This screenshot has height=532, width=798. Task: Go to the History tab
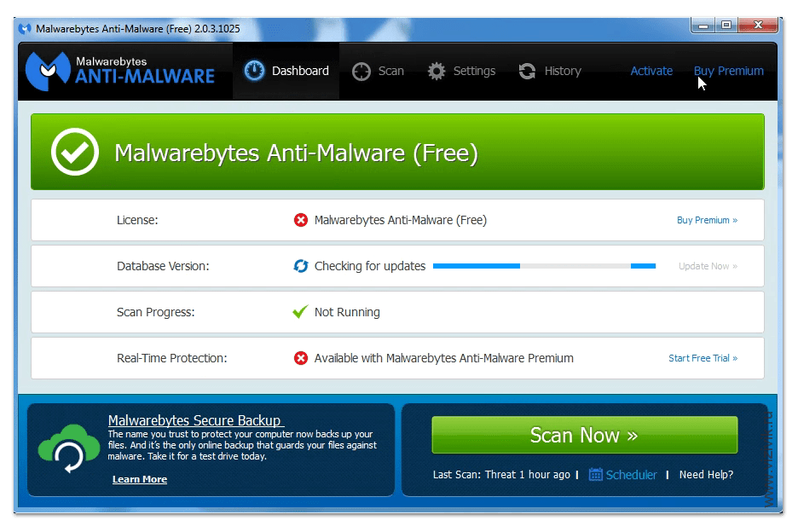550,71
